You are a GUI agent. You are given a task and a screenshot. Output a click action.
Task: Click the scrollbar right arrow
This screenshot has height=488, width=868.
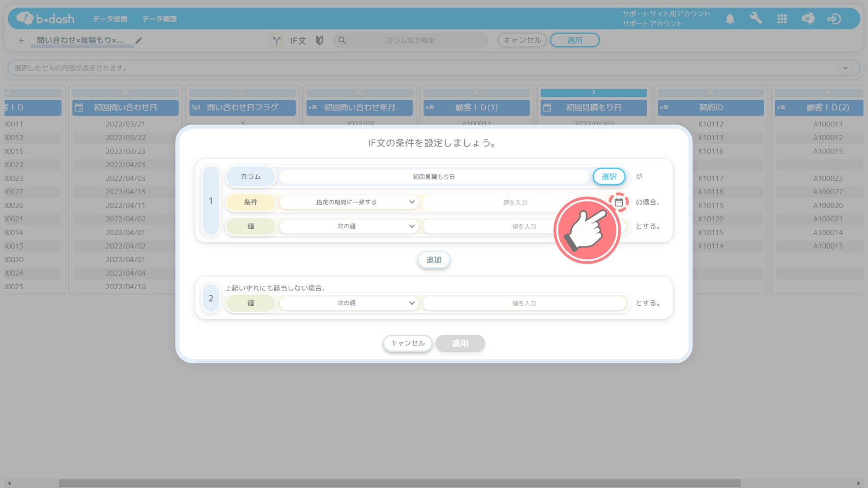(x=858, y=483)
